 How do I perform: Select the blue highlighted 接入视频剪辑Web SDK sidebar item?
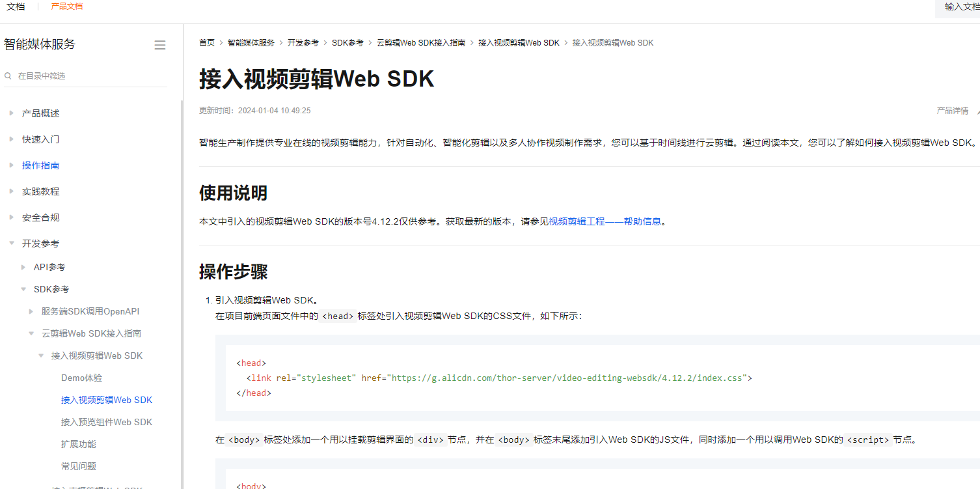107,400
